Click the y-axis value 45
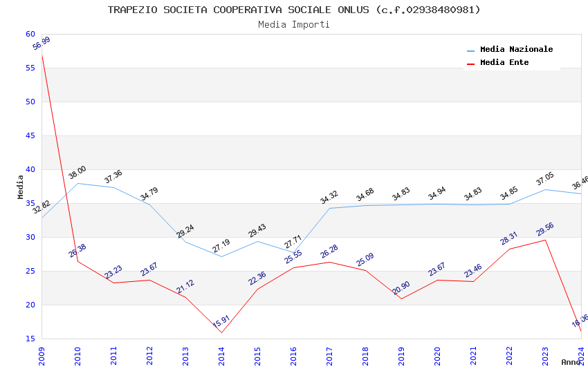Image resolution: width=588 pixels, height=380 pixels. tap(30, 135)
